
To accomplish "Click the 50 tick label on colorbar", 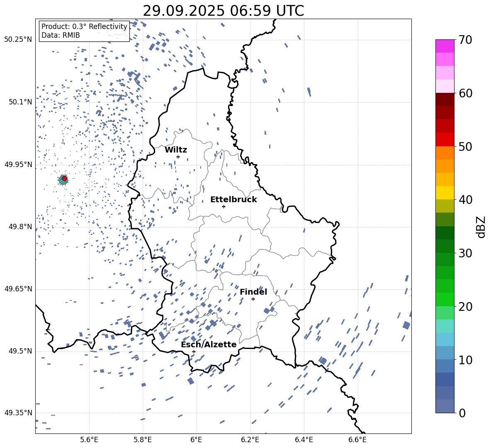I will [x=465, y=146].
